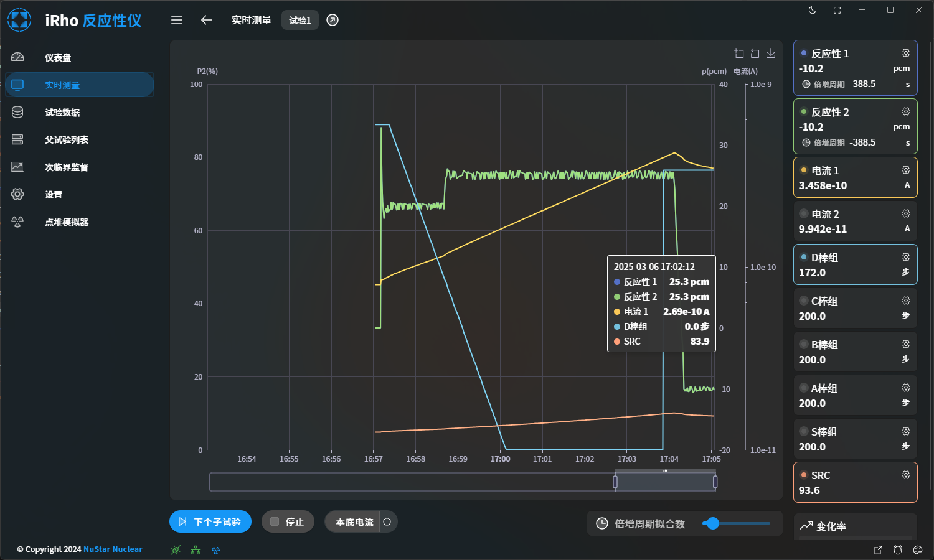This screenshot has width=934, height=560.
Task: Click chart zoom-area select icon
Action: click(x=739, y=54)
